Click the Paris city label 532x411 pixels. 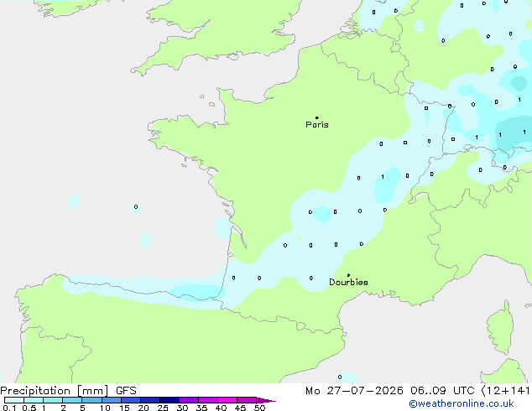(x=317, y=125)
